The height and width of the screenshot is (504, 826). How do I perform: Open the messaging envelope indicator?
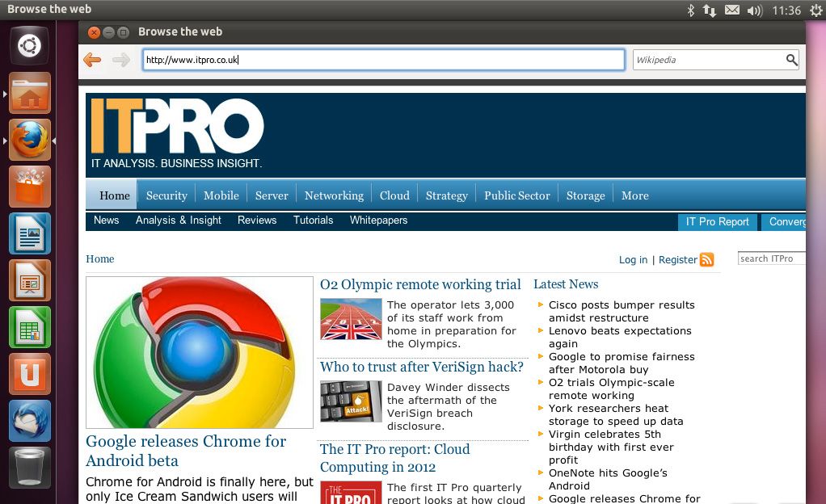point(732,10)
